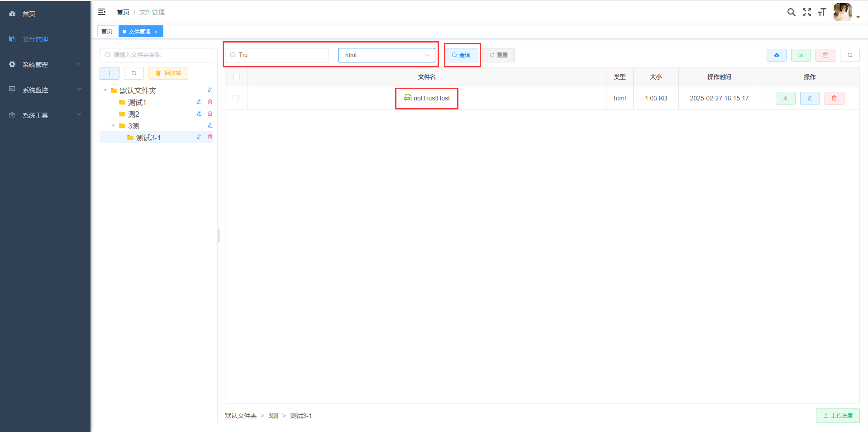
Task: Add a new folder with plus button
Action: point(110,73)
